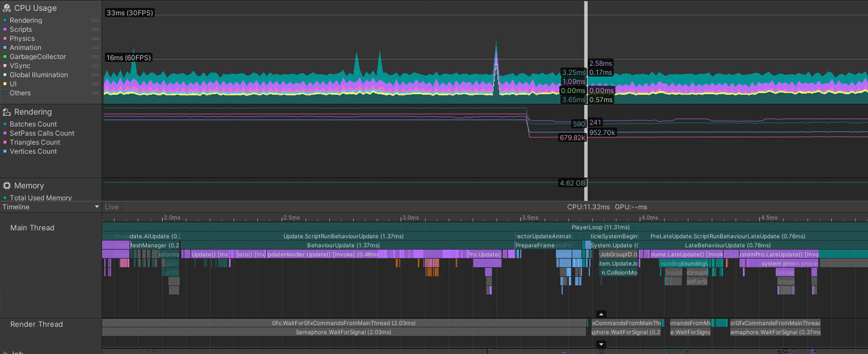This screenshot has height=354, width=868.
Task: Click the GPU:--ms readout
Action: (631, 207)
